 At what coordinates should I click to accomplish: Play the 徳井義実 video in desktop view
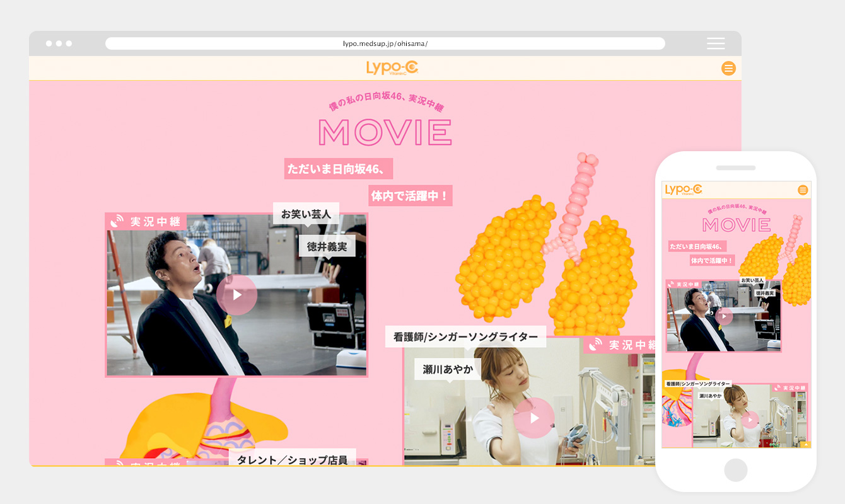(236, 294)
